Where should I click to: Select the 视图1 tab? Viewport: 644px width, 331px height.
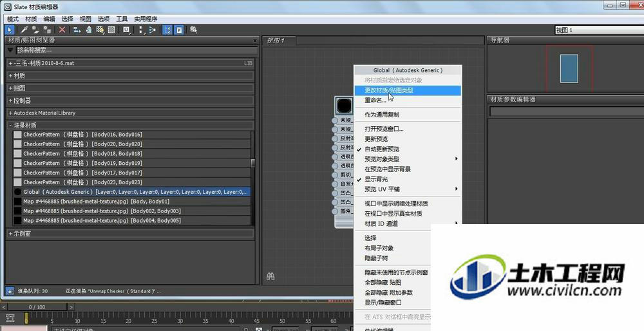tap(279, 40)
